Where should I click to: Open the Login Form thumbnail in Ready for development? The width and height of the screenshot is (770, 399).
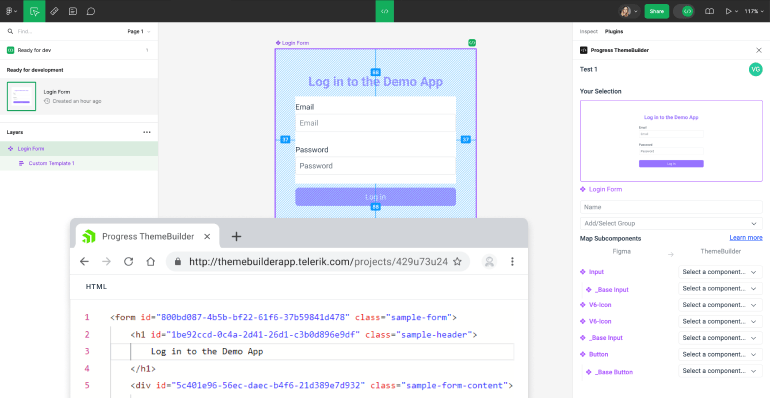pos(21,96)
